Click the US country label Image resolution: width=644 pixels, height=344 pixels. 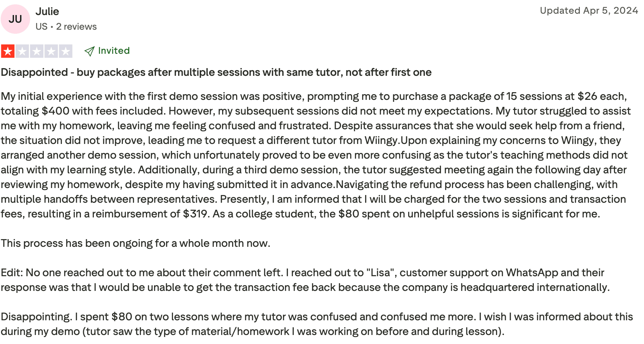(x=41, y=27)
